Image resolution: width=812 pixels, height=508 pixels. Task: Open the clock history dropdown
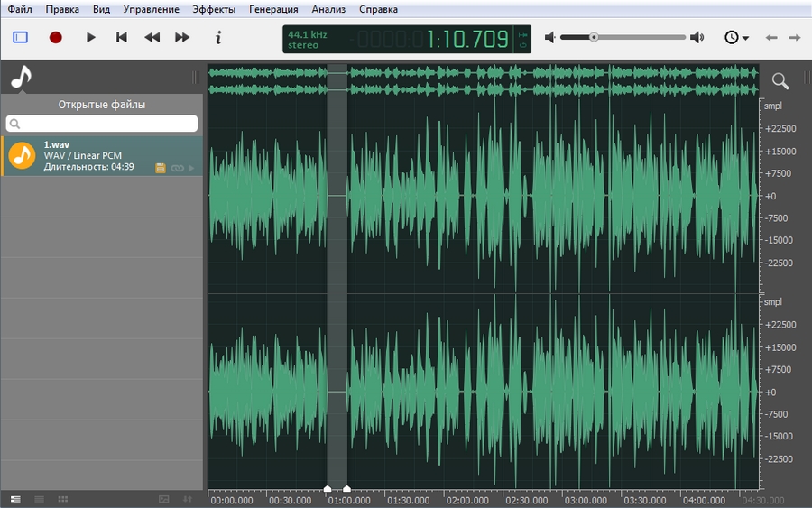(736, 37)
